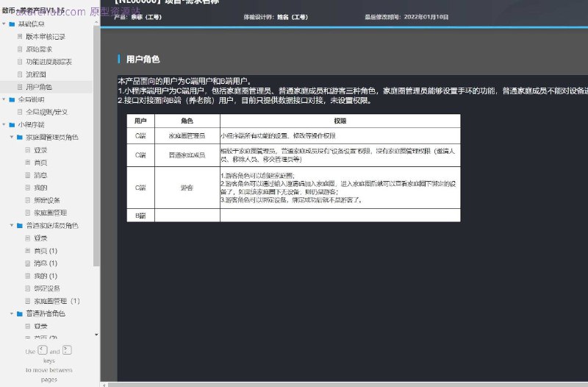The width and height of the screenshot is (588, 387).
Task: Open the 家庭圈管理 page without number
Action: pyautogui.click(x=51, y=213)
